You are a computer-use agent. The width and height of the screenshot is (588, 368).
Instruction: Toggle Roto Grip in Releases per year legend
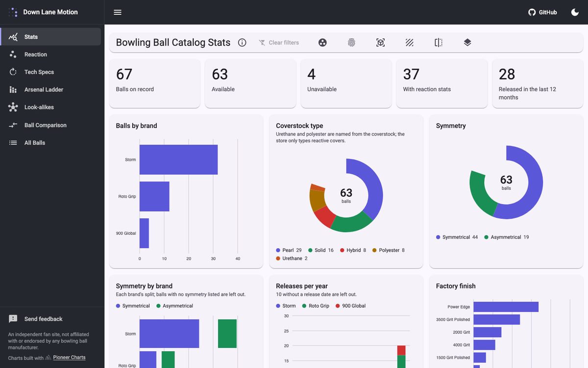pos(316,306)
